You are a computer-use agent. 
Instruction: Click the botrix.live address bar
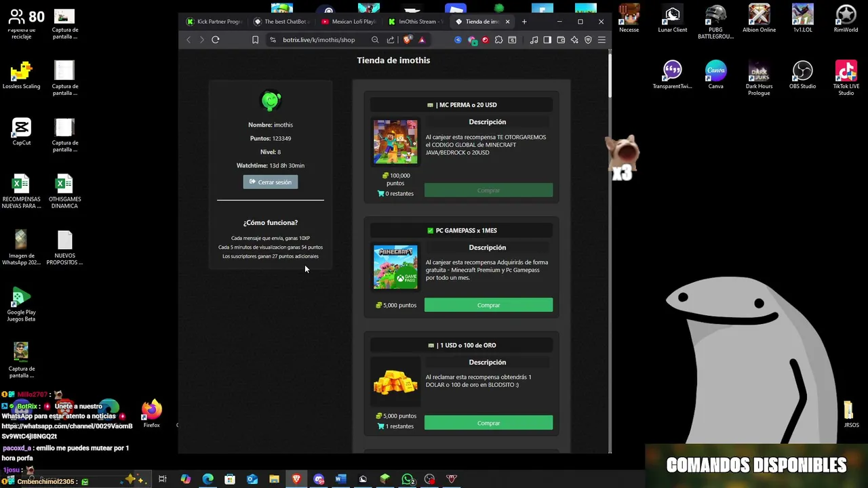coord(319,40)
